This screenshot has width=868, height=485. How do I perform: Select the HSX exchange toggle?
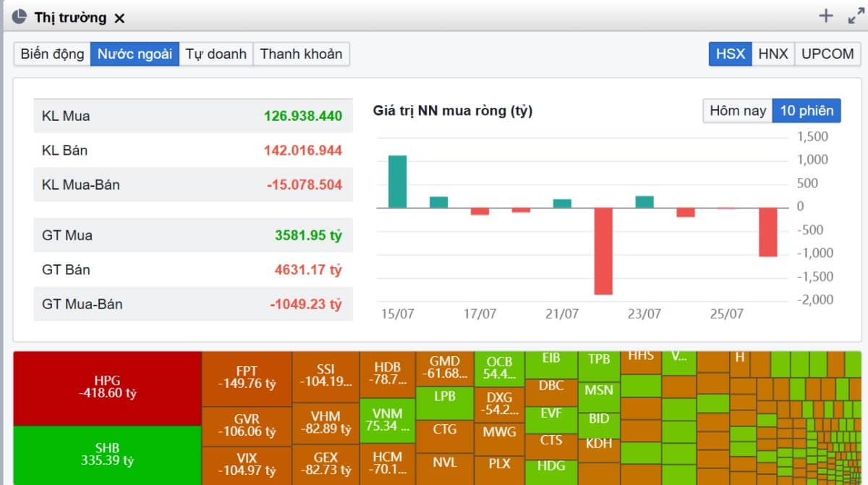click(730, 54)
